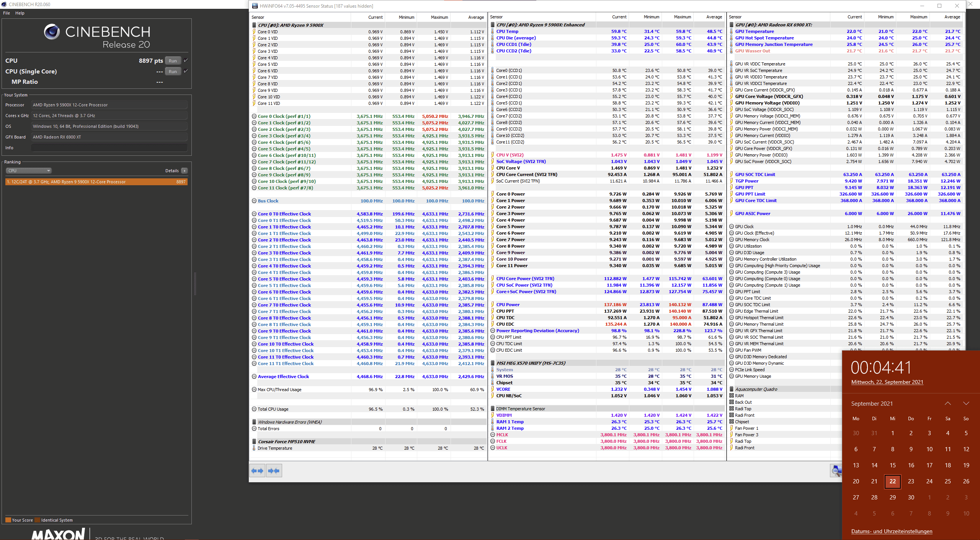The width and height of the screenshot is (980, 540).
Task: Click the Processor field showing AMD Ryzen 9 5900X
Action: point(109,105)
